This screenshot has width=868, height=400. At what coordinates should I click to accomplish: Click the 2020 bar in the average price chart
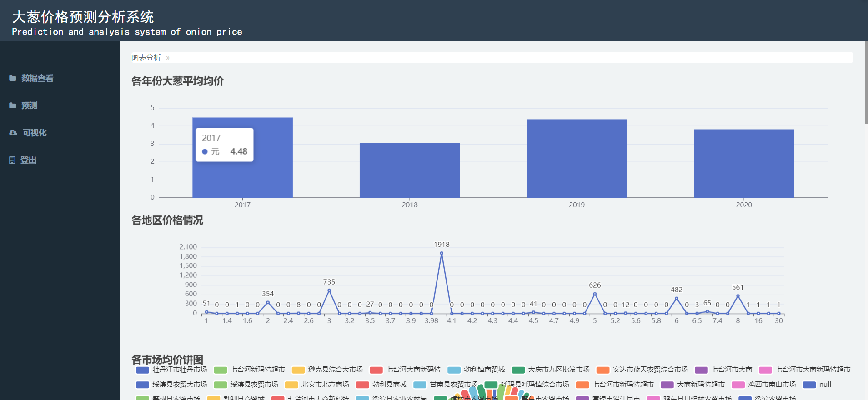tap(744, 163)
